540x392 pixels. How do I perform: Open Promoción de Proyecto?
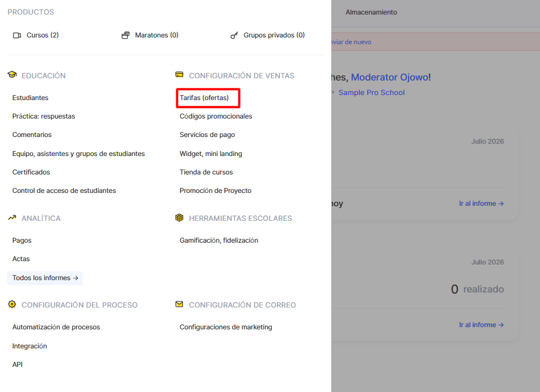[x=215, y=191]
